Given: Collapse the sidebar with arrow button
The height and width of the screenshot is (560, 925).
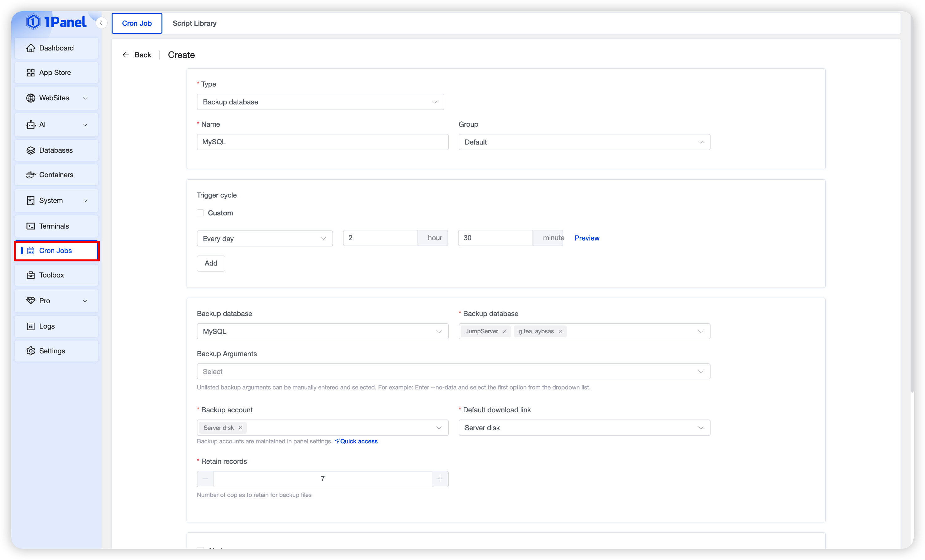Looking at the screenshot, I should point(101,23).
